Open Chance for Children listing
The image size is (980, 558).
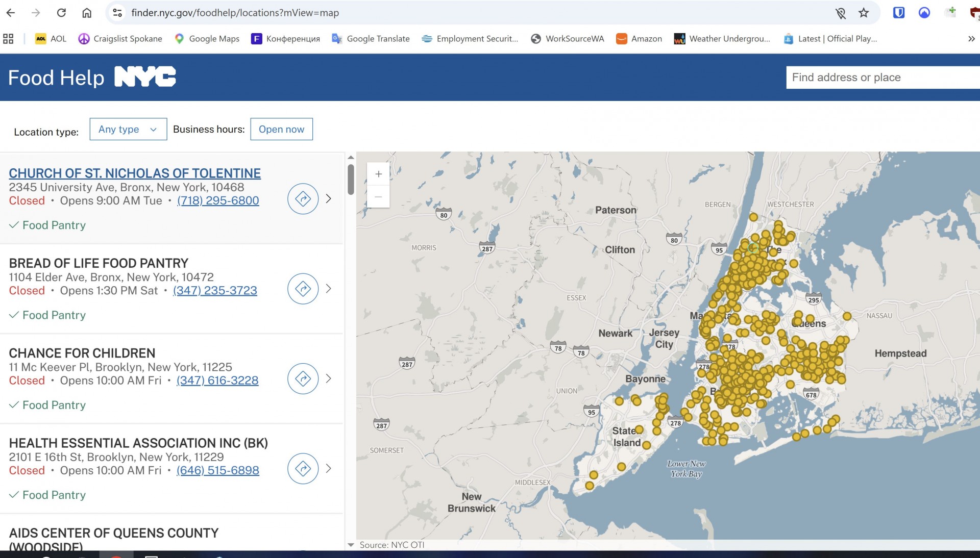(82, 353)
